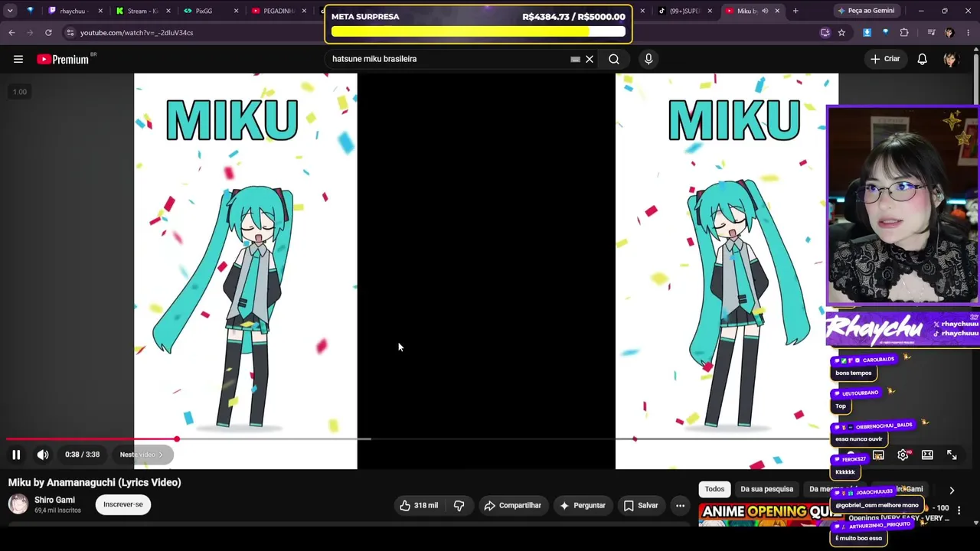Open Shiro Gami channel name link
980x551 pixels.
tap(54, 500)
